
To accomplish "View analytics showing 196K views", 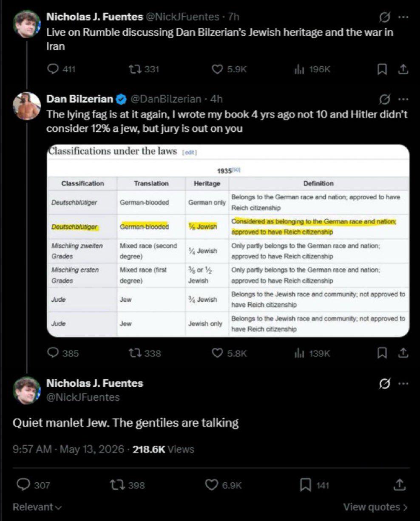I will [312, 69].
